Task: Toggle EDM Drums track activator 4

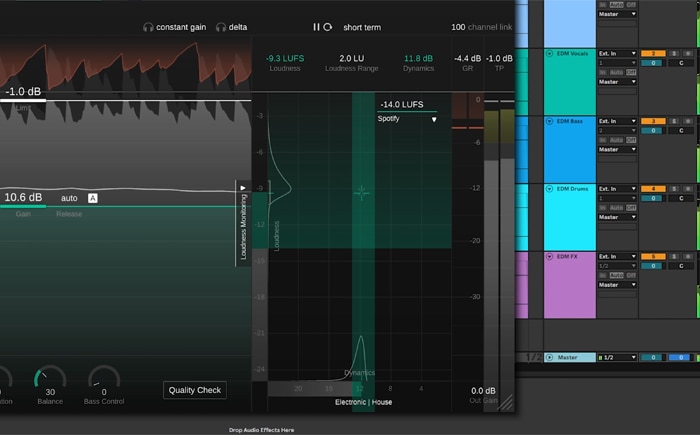Action: pyautogui.click(x=653, y=189)
